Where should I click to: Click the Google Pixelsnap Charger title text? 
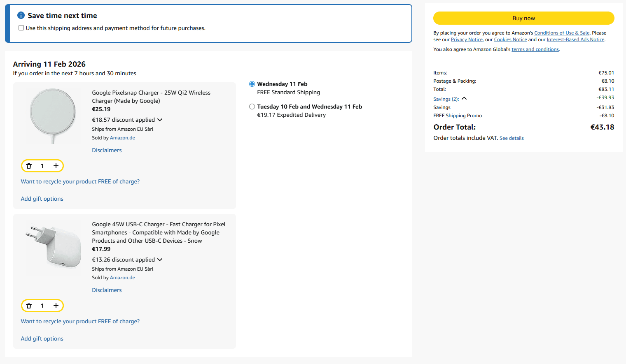coord(151,97)
